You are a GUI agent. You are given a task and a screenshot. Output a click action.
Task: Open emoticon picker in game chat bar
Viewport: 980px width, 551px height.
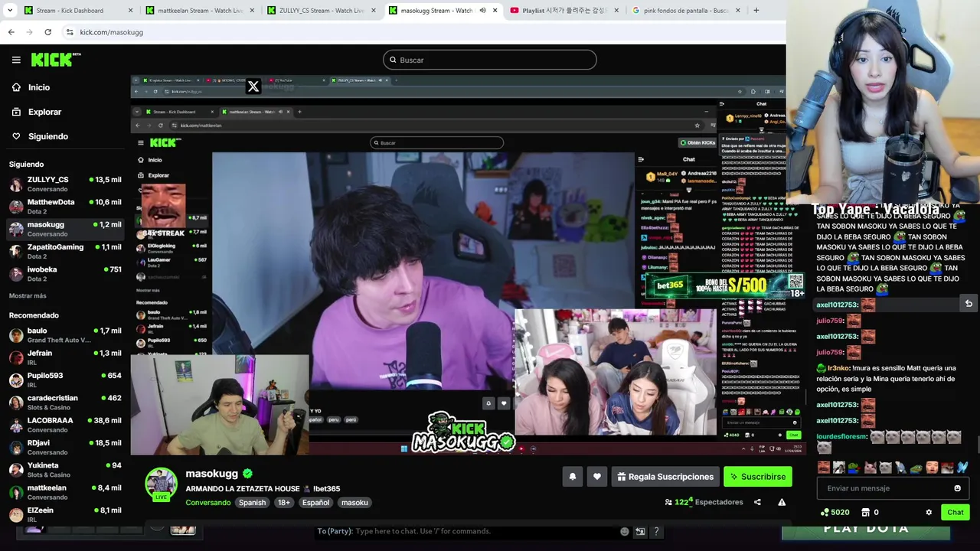[625, 531]
